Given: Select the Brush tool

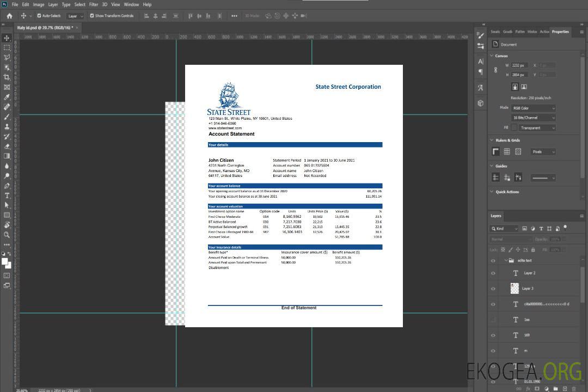Looking at the screenshot, I should click(x=7, y=117).
